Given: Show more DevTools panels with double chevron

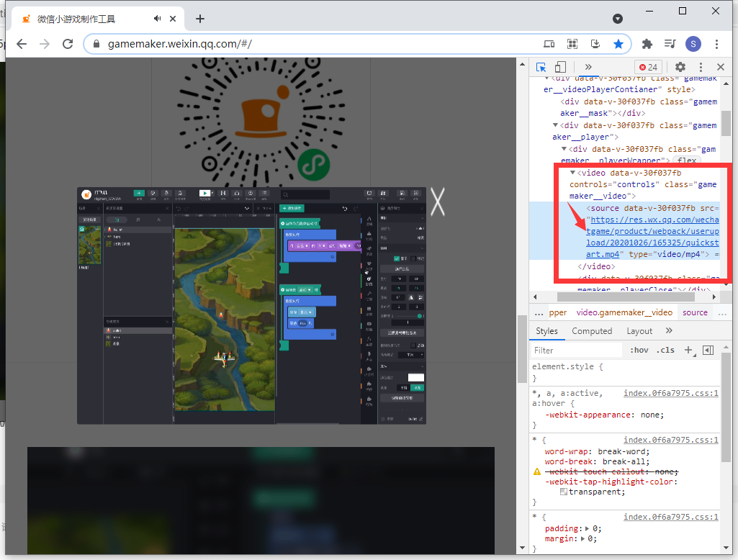Looking at the screenshot, I should coord(588,67).
